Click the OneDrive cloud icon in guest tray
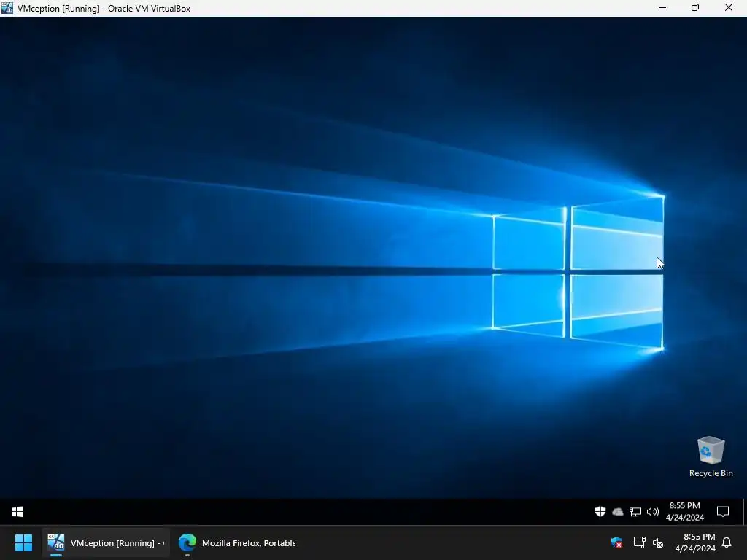 pos(617,512)
